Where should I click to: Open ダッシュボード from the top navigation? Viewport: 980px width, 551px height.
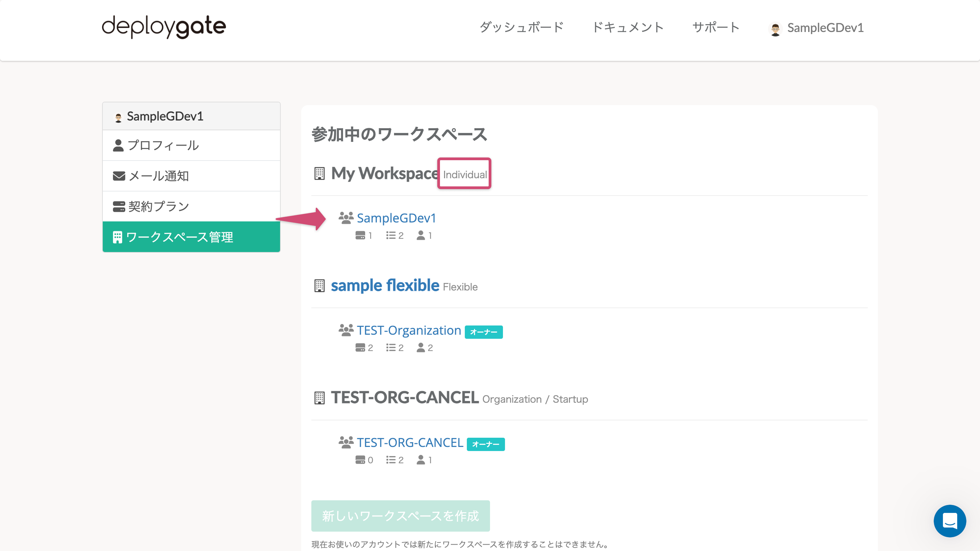tap(522, 27)
